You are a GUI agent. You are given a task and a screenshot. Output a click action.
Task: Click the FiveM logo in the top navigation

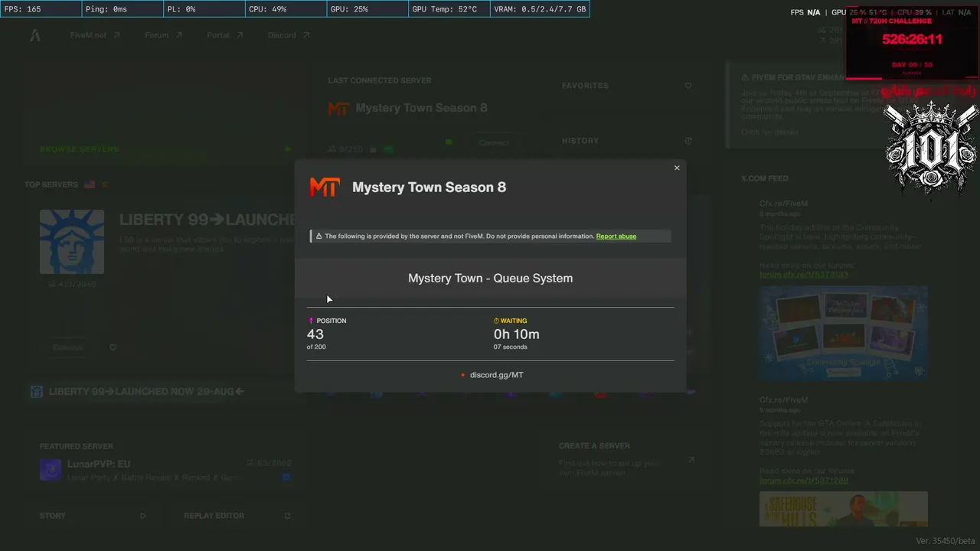(x=35, y=35)
